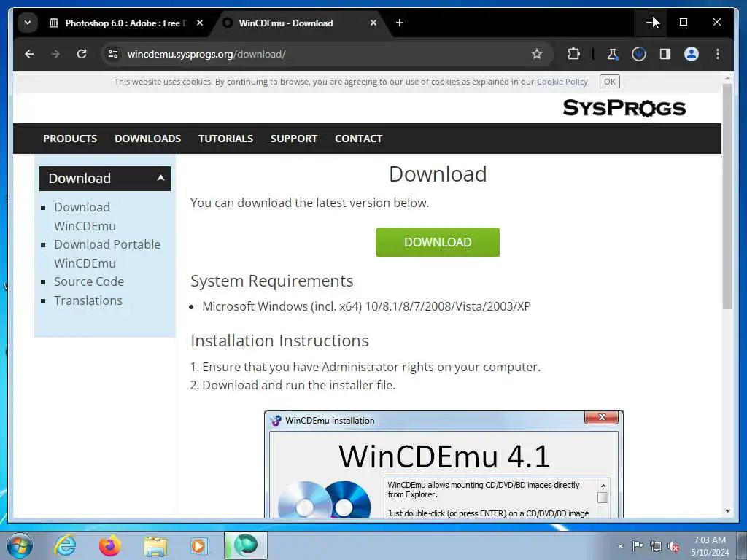Open the Chrome profile avatar

click(692, 54)
